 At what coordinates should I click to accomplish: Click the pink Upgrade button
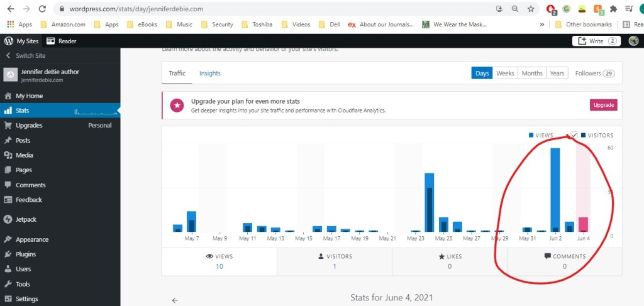(603, 105)
